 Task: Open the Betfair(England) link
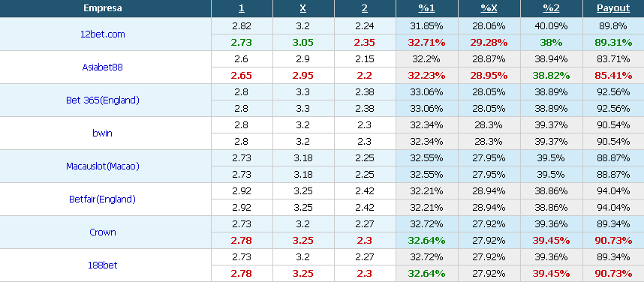pos(102,199)
